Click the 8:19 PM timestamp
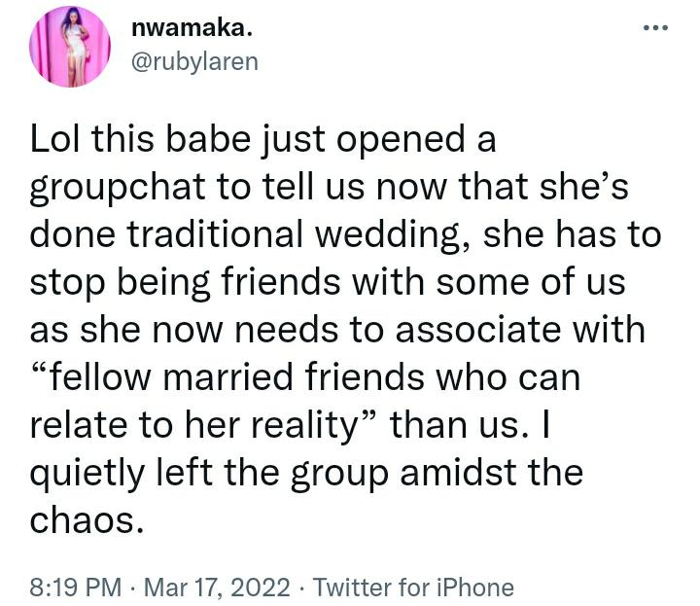The image size is (700, 606). 76,588
